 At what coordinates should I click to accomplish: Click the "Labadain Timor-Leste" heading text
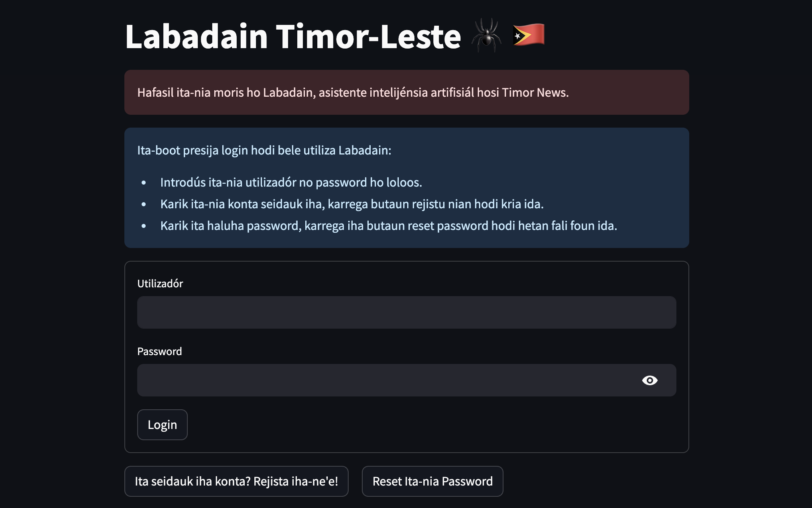[293, 37]
